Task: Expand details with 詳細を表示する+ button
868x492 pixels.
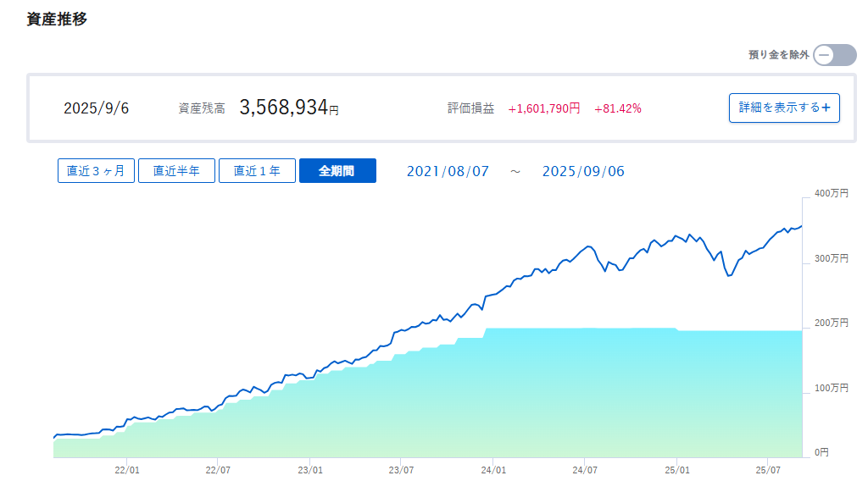Action: point(784,108)
